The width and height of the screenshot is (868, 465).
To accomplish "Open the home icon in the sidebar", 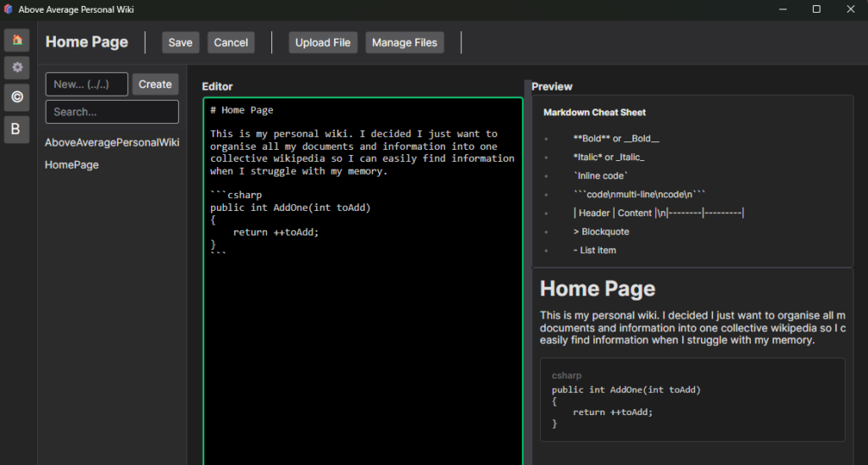I will click(17, 41).
